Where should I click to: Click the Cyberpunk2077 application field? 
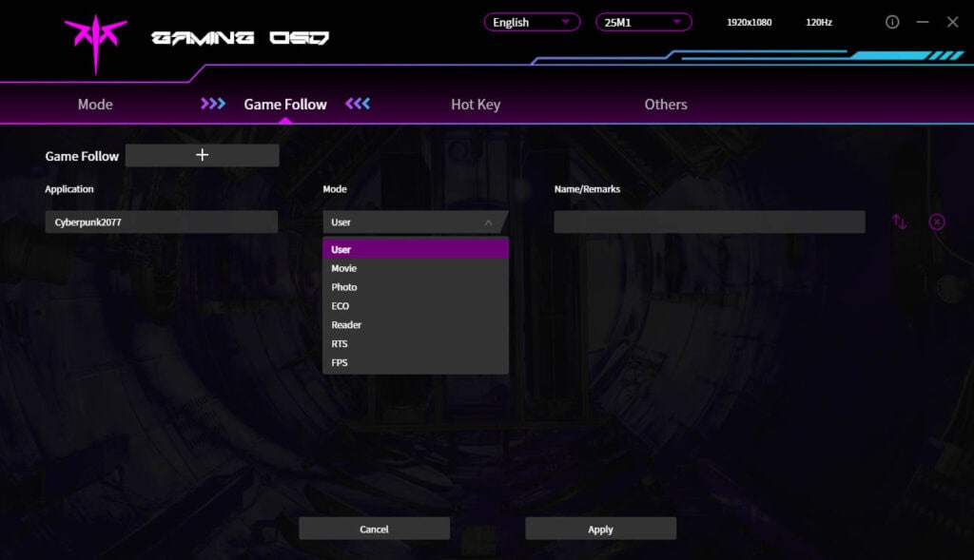[x=162, y=222]
